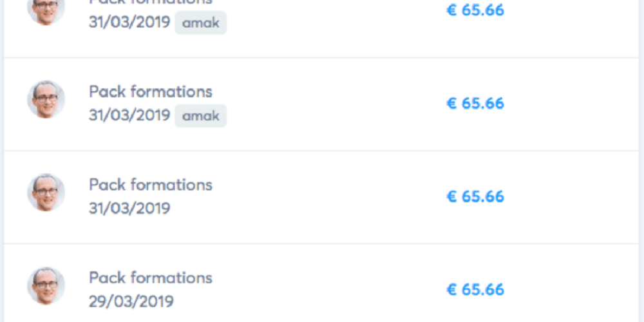The height and width of the screenshot is (322, 644).
Task: Click the cut-off Pack formations title at top
Action: pyautogui.click(x=150, y=3)
